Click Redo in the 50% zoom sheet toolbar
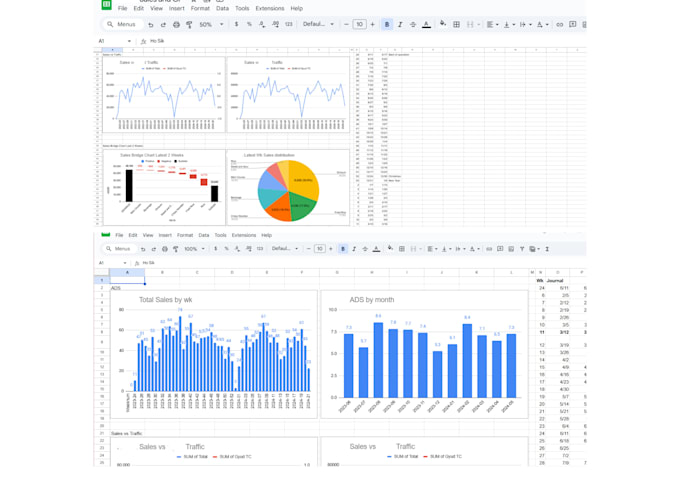 pyautogui.click(x=163, y=25)
